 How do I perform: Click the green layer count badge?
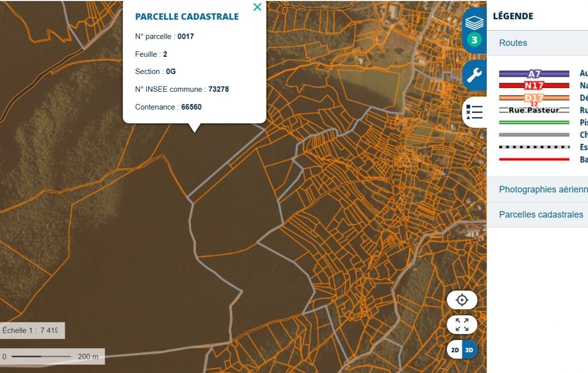pos(474,40)
